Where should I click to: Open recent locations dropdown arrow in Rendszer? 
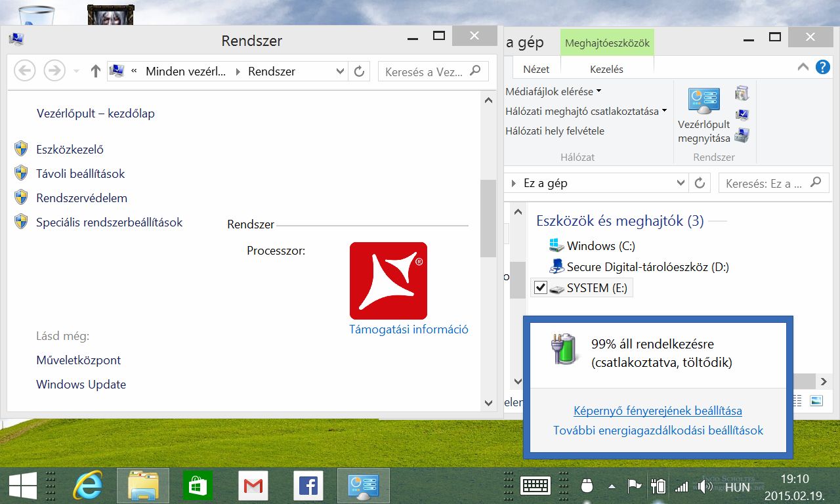coord(76,71)
